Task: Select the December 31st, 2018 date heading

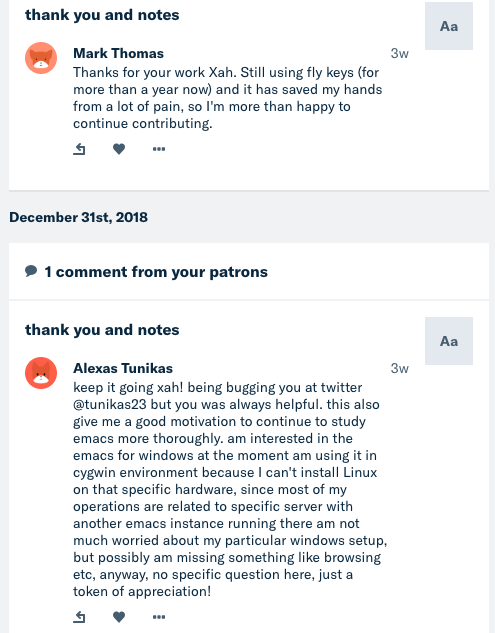Action: tap(78, 217)
